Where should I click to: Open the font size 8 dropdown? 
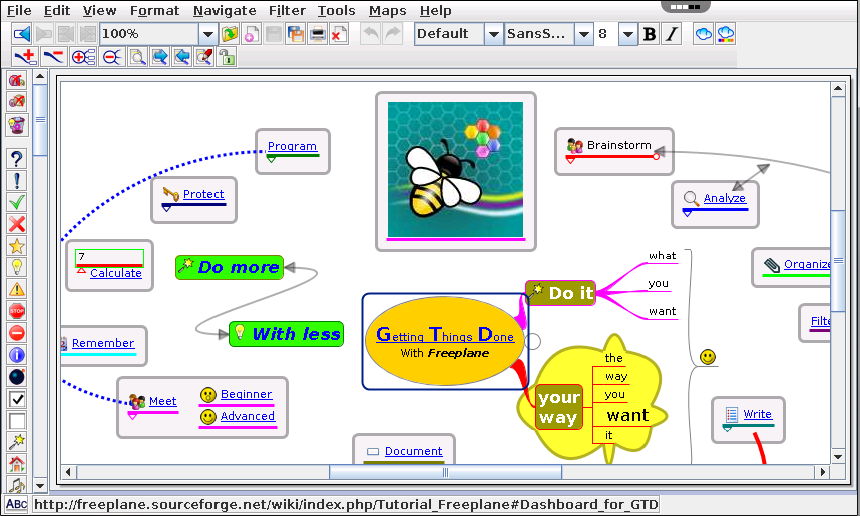[627, 34]
